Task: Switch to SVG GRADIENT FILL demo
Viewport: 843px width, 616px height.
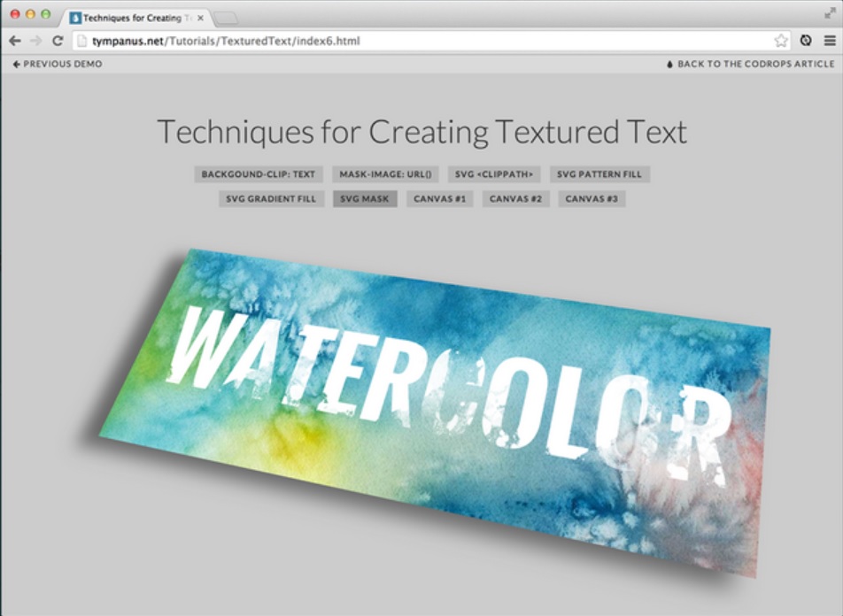Action: coord(271,199)
